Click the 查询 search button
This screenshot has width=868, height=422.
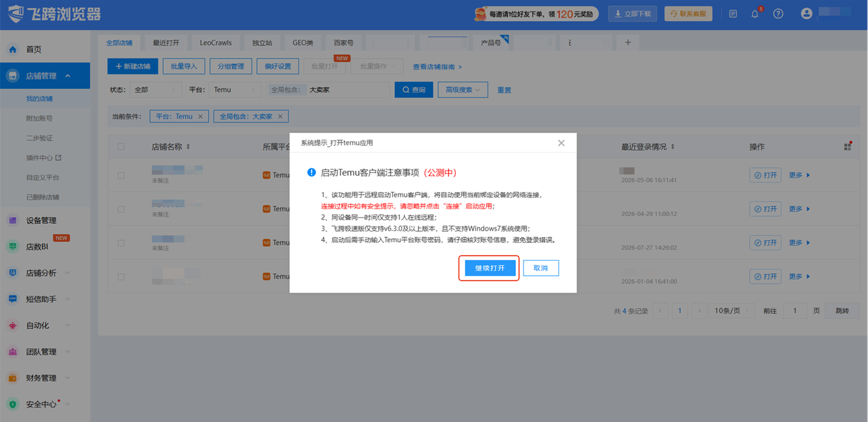coord(414,89)
